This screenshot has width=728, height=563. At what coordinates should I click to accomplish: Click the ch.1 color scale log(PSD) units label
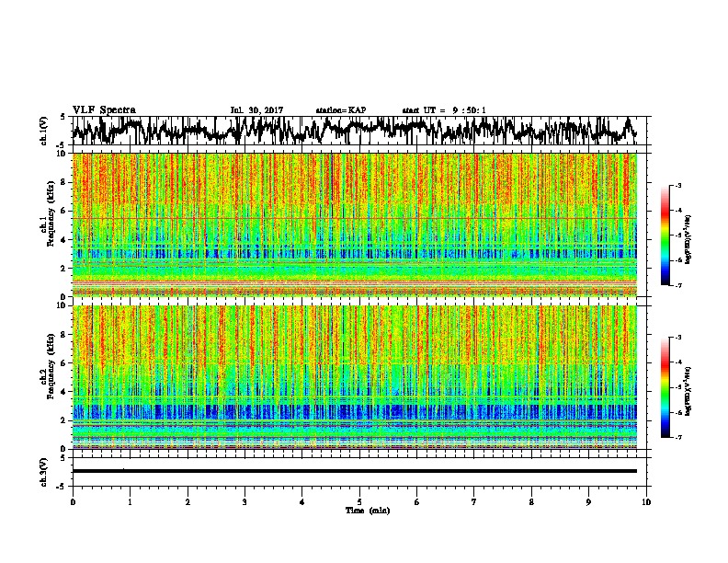click(688, 239)
